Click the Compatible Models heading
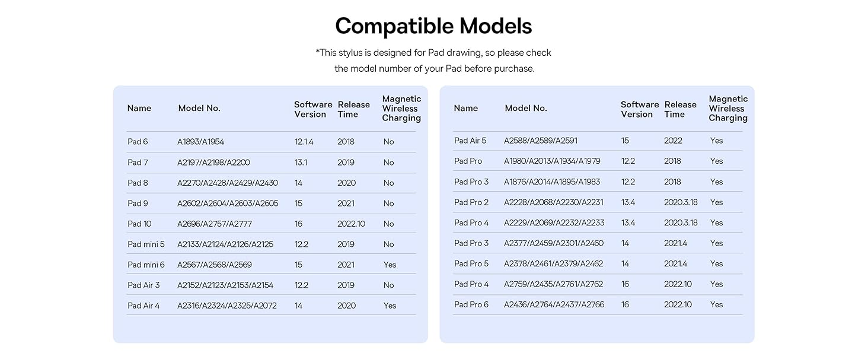 pos(433,26)
